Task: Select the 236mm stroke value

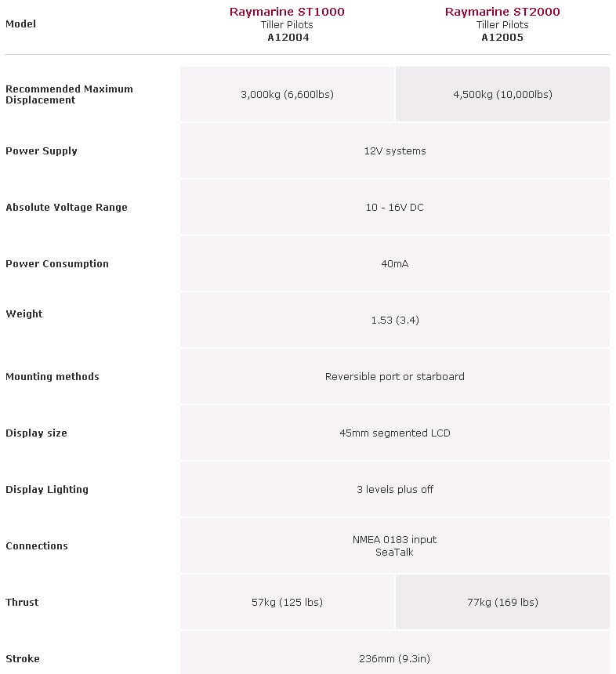Action: pyautogui.click(x=395, y=659)
